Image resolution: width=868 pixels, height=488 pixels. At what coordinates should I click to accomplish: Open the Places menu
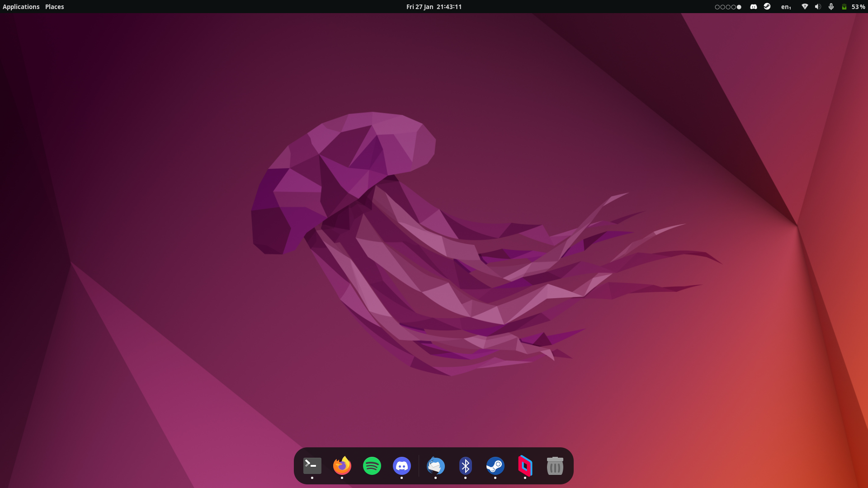click(54, 7)
